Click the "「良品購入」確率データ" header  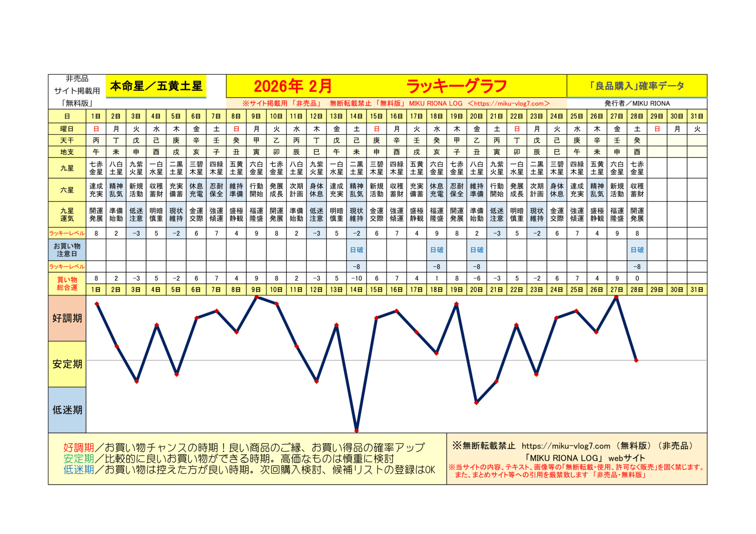(x=636, y=86)
